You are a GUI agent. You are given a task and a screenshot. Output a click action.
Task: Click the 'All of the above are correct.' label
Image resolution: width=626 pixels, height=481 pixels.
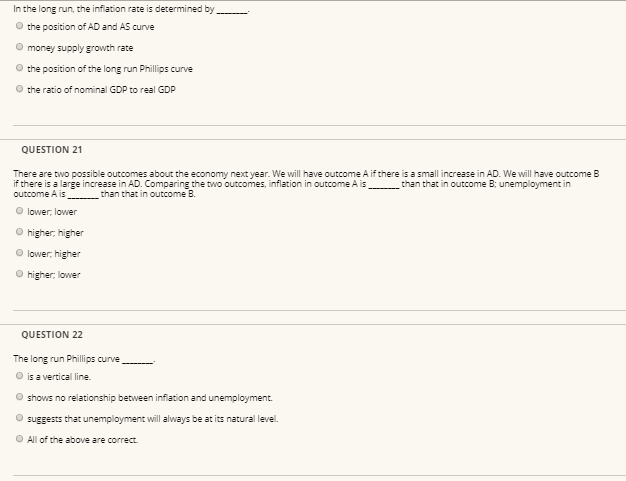click(83, 440)
